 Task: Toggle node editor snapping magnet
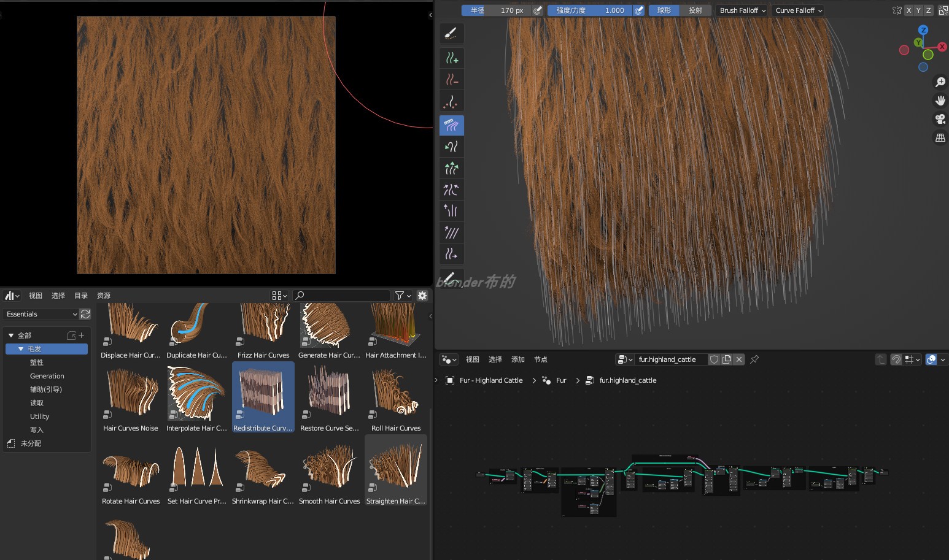(x=896, y=359)
